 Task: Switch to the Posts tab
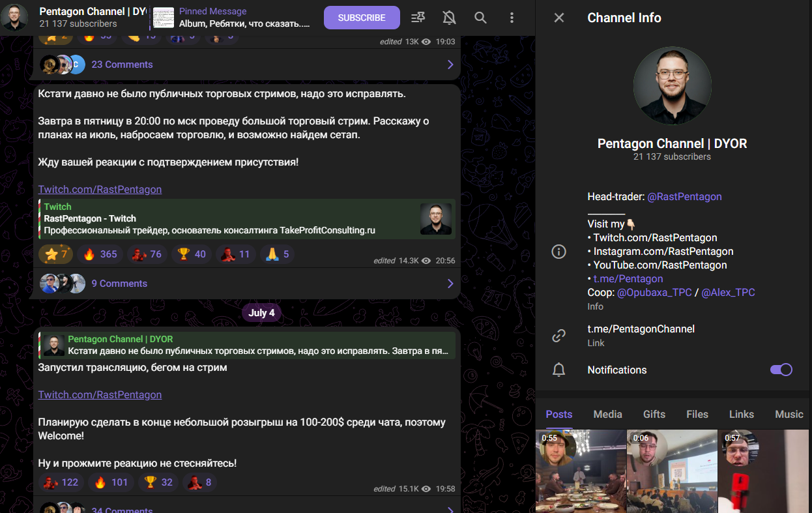559,414
